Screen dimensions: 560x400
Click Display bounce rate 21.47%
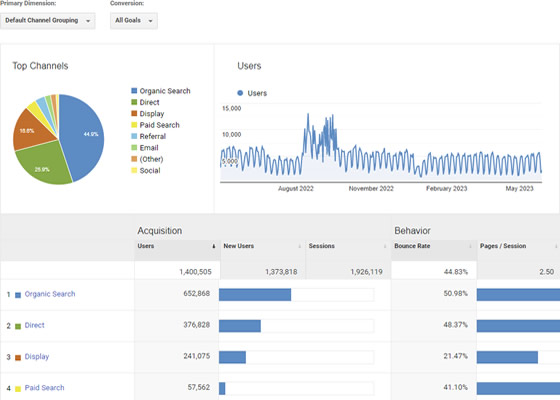(x=456, y=356)
